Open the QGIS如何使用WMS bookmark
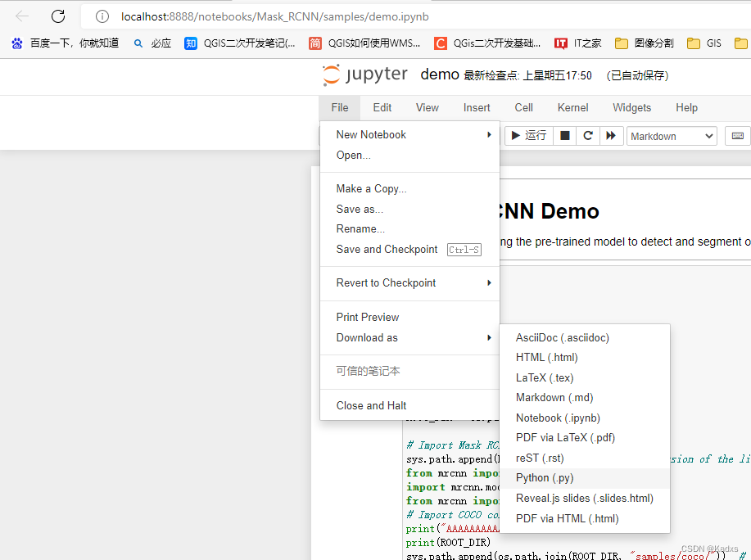This screenshot has width=751, height=560. pyautogui.click(x=365, y=43)
